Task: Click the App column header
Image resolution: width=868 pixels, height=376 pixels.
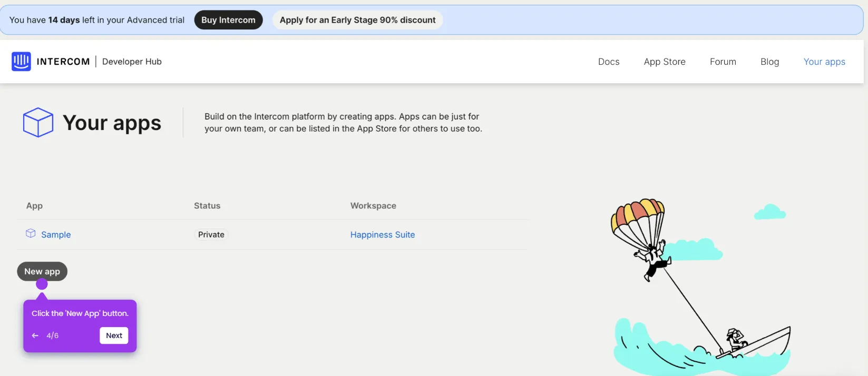Action: coord(34,206)
